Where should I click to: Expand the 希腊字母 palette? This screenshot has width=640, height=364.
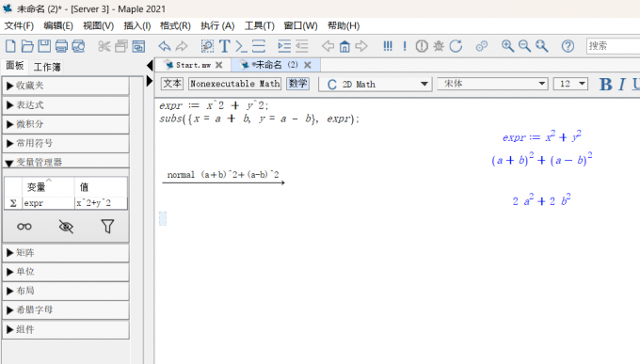click(66, 310)
